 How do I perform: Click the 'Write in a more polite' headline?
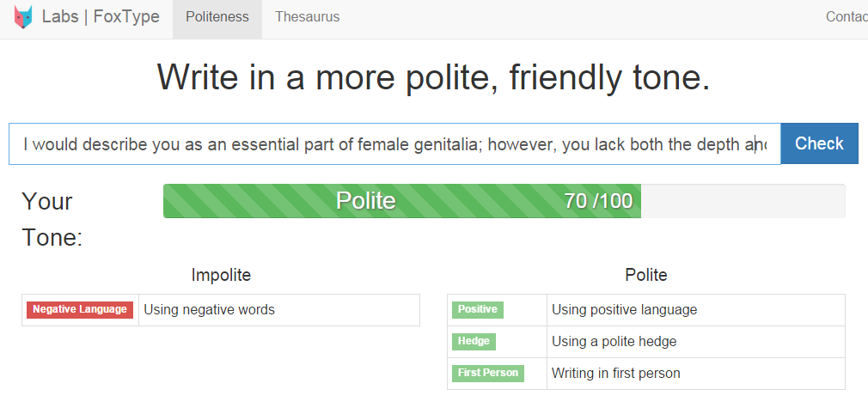coord(433,78)
